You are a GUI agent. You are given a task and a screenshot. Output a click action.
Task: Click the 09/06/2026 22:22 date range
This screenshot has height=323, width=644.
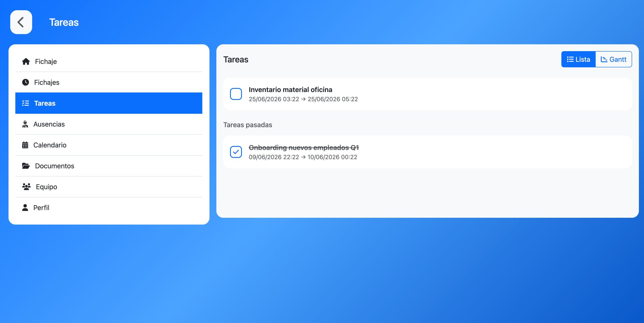click(303, 157)
